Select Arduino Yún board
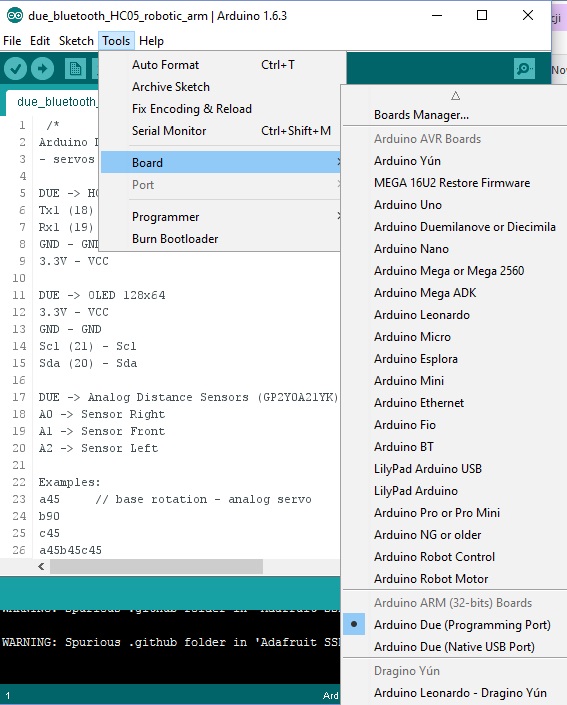567x705 pixels. pos(455,161)
